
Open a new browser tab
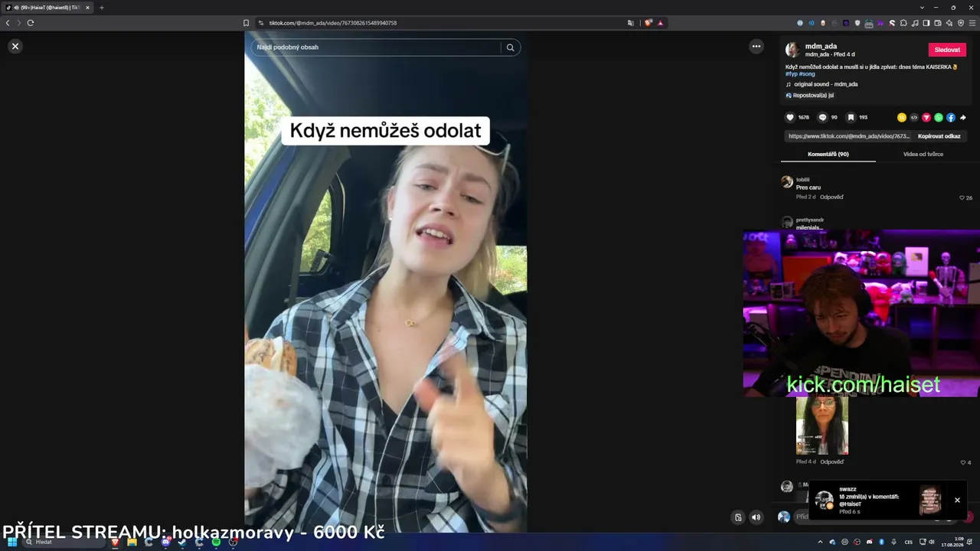101,8
